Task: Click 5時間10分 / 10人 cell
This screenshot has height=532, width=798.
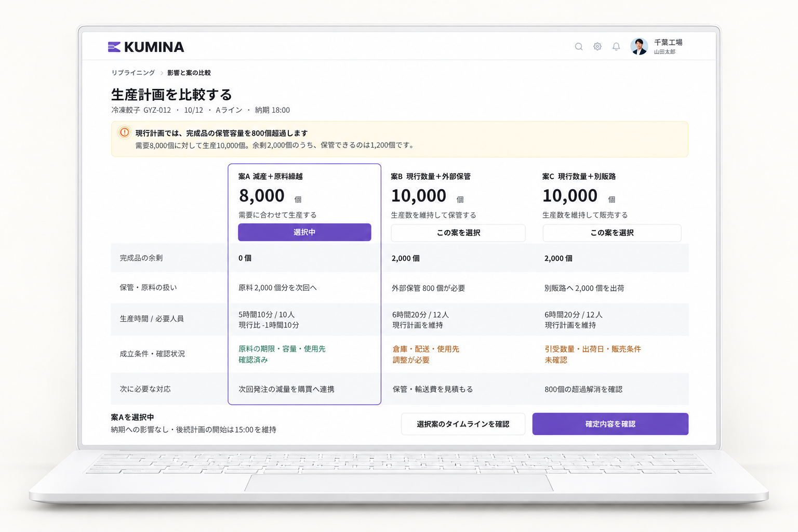Action: pos(267,314)
